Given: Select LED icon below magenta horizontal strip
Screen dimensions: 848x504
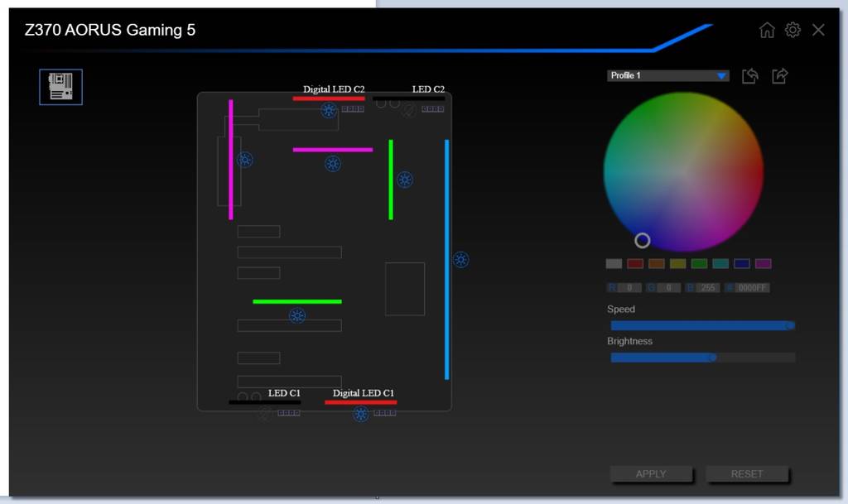Looking at the screenshot, I should [x=333, y=164].
